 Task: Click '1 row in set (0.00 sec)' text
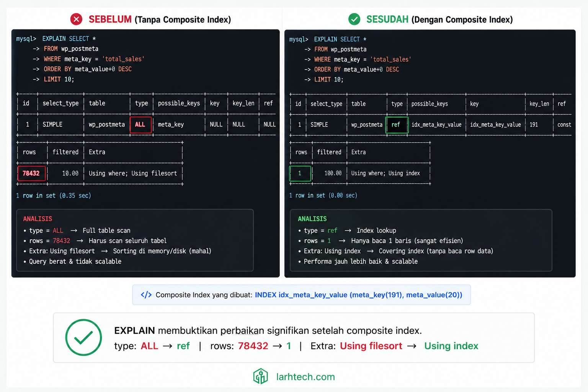click(323, 196)
